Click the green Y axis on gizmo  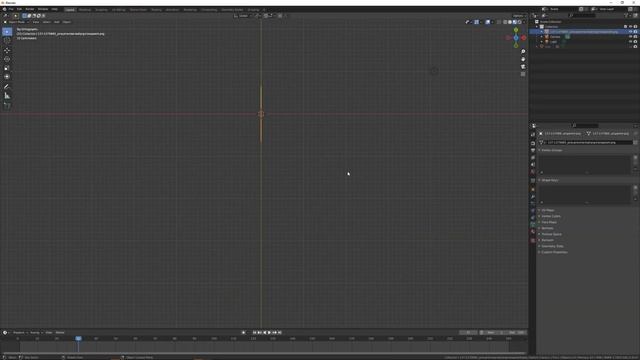516,30
